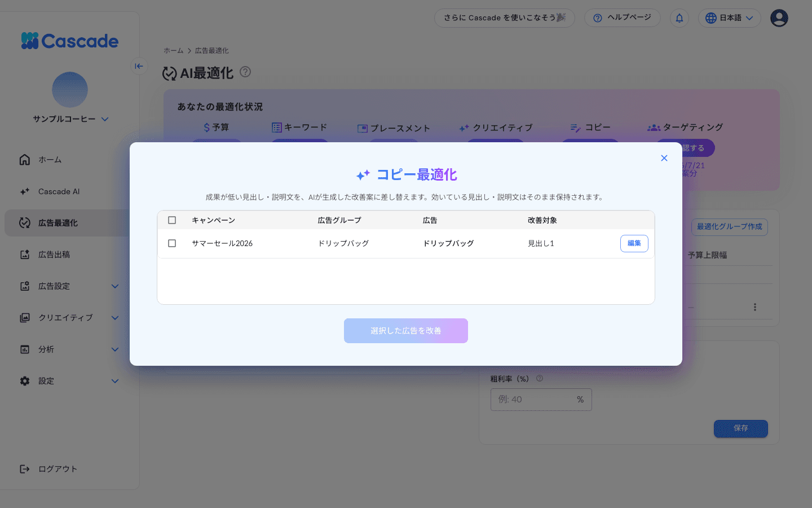Select the プレースメント optimization tab
The width and height of the screenshot is (812, 508).
[x=394, y=128]
